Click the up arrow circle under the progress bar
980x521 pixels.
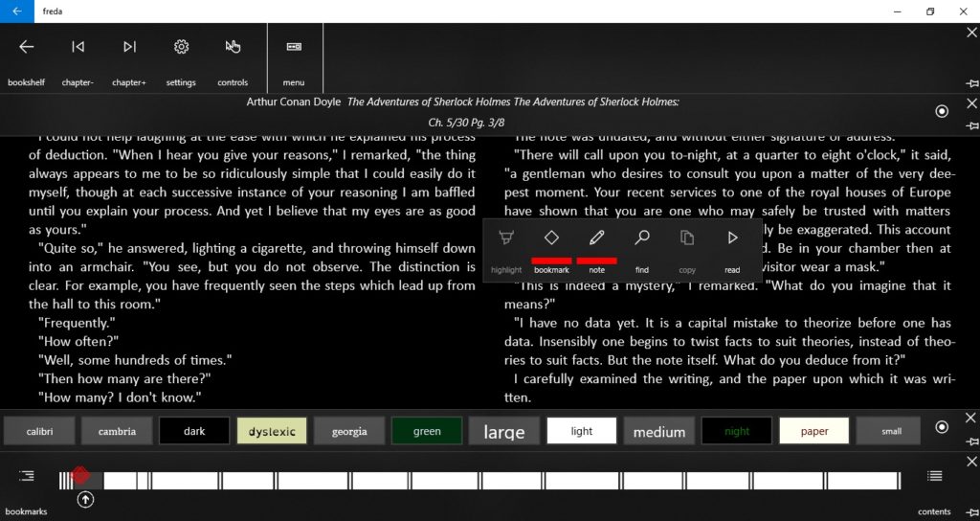tap(85, 499)
